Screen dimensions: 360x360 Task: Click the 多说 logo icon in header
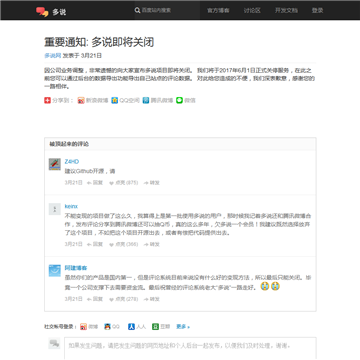(42, 12)
